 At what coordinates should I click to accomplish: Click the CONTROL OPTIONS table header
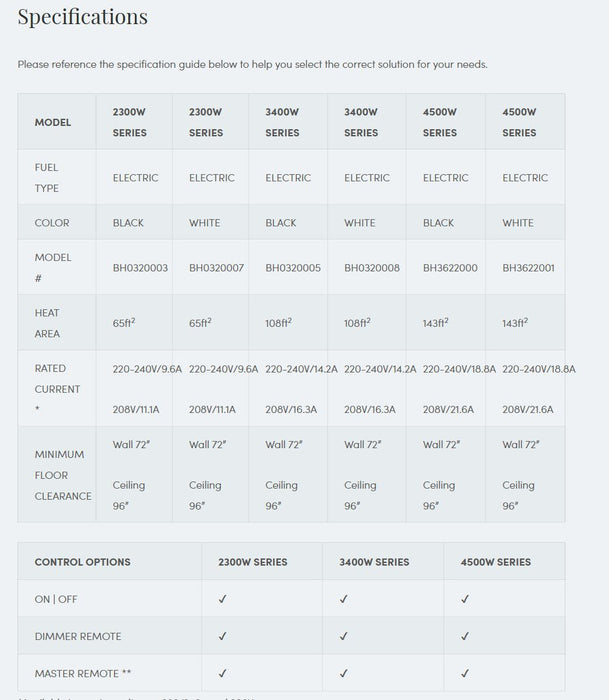(83, 562)
